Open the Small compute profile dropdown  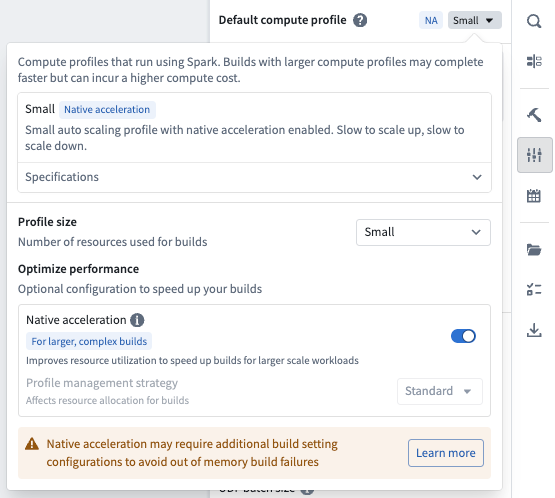coord(475,20)
